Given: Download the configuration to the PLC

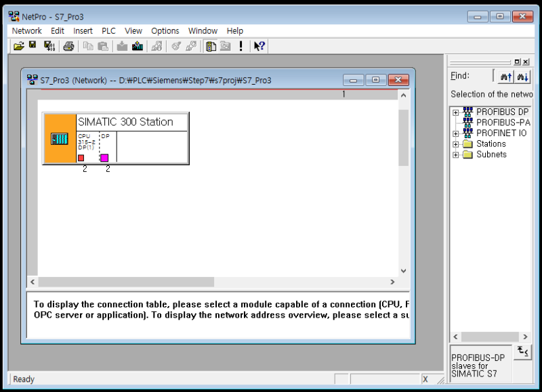Looking at the screenshot, I should (x=122, y=45).
